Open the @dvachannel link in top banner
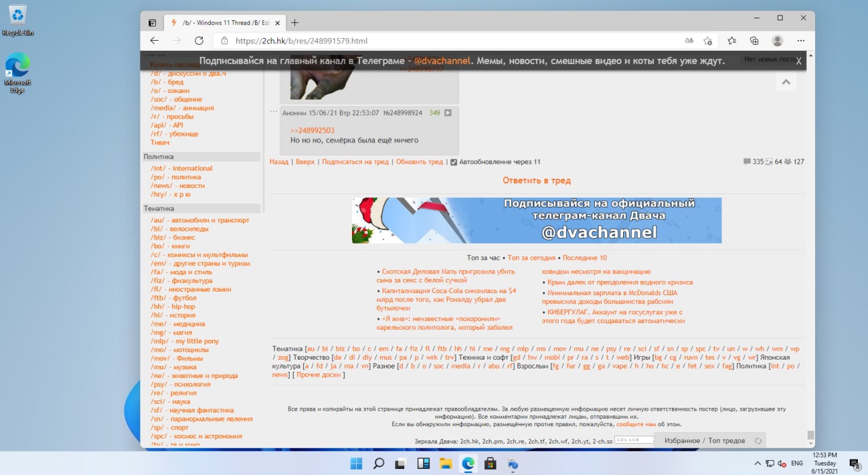The width and height of the screenshot is (868, 475). (x=442, y=61)
